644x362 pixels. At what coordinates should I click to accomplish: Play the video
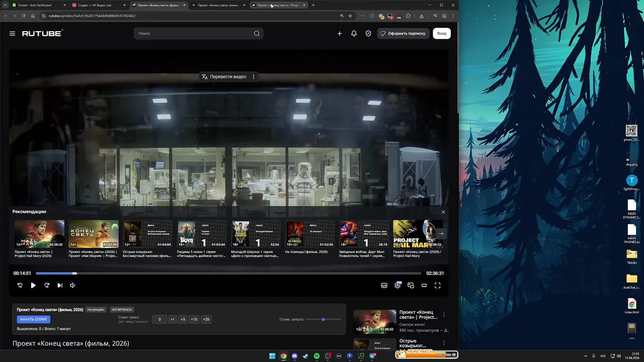(33, 286)
